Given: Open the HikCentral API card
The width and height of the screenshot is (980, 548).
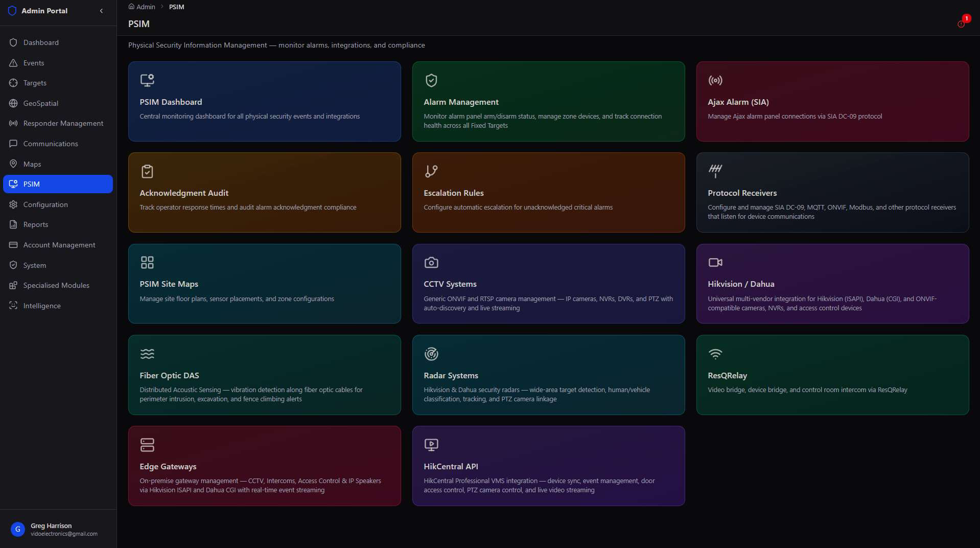Looking at the screenshot, I should [549, 466].
